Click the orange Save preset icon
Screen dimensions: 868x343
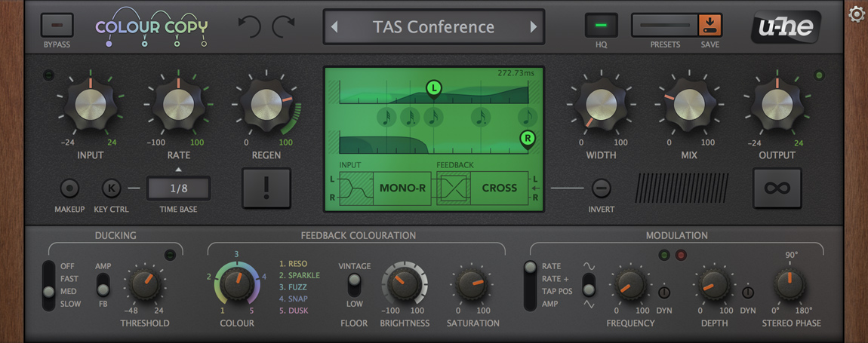[x=710, y=25]
